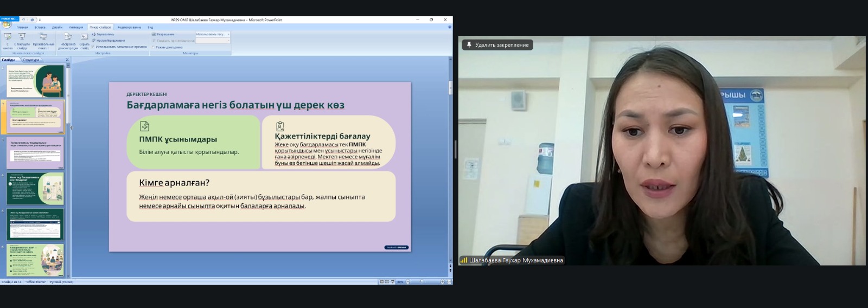Open the Вид ribbon tab
The height and width of the screenshot is (308, 868).
150,27
